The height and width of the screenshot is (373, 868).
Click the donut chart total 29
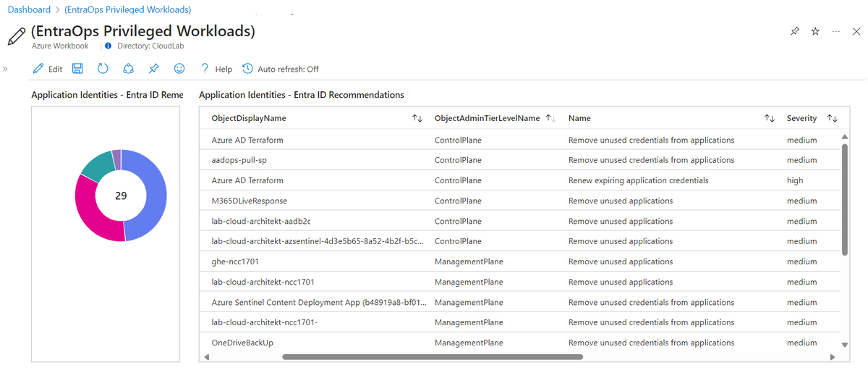[121, 196]
